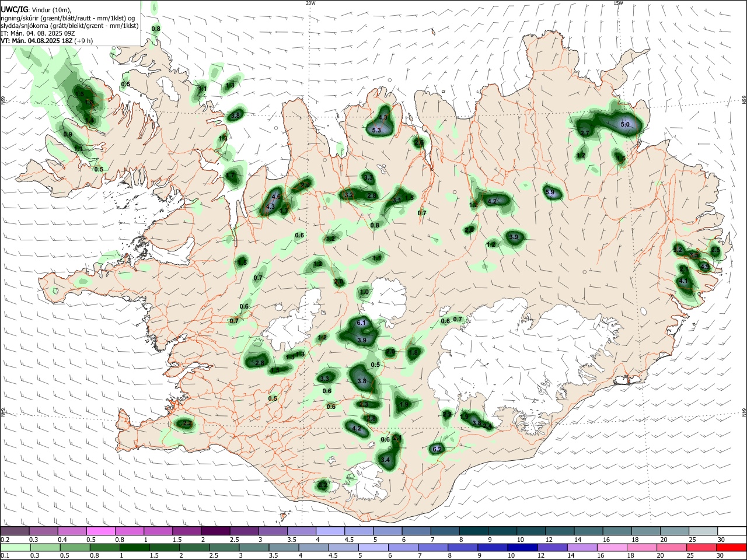Screen dimensions: 747x560
Task: Click the 4.6 precipitation value
Action: click(x=277, y=197)
